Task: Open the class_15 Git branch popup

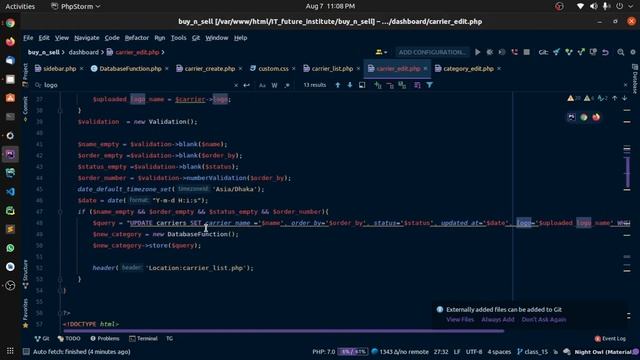Action: pyautogui.click(x=533, y=352)
